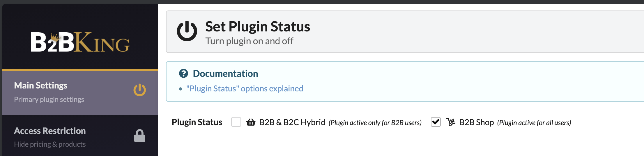Click the B2BKing logo

coord(80,42)
